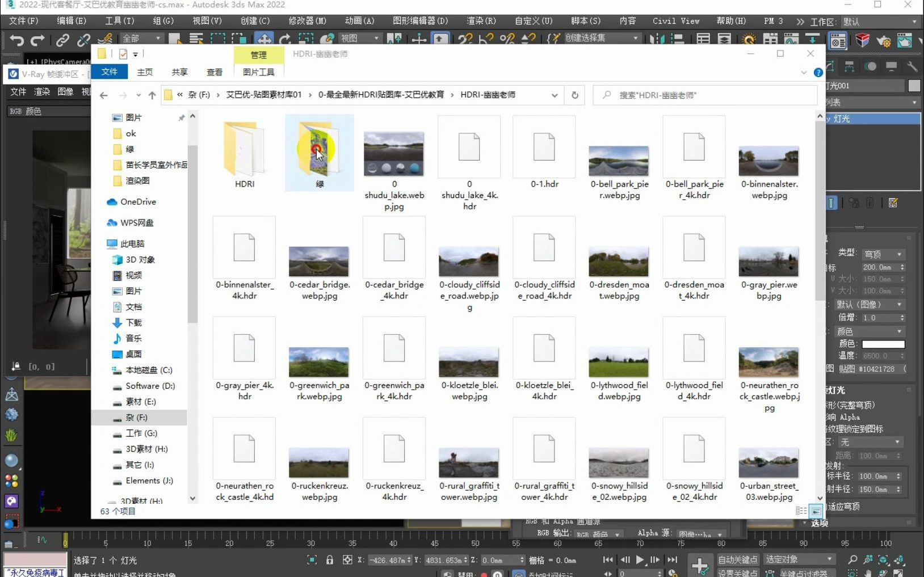
Task: Click the Undo arrow icon
Action: coord(16,40)
